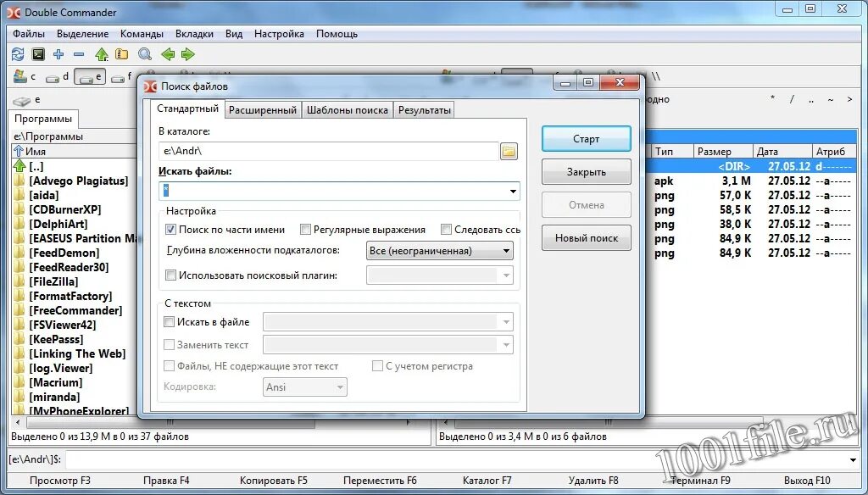Select drive e button in left panel

[x=90, y=77]
